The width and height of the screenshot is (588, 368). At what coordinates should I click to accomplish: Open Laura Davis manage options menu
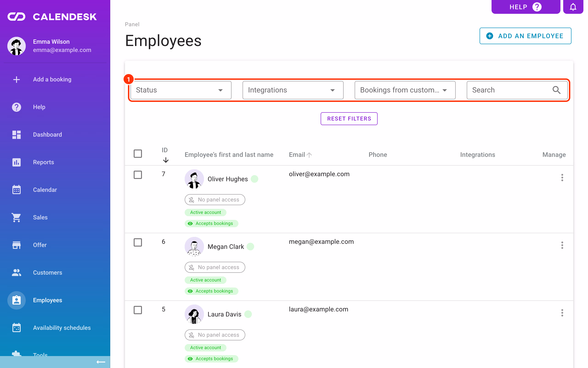tap(562, 313)
